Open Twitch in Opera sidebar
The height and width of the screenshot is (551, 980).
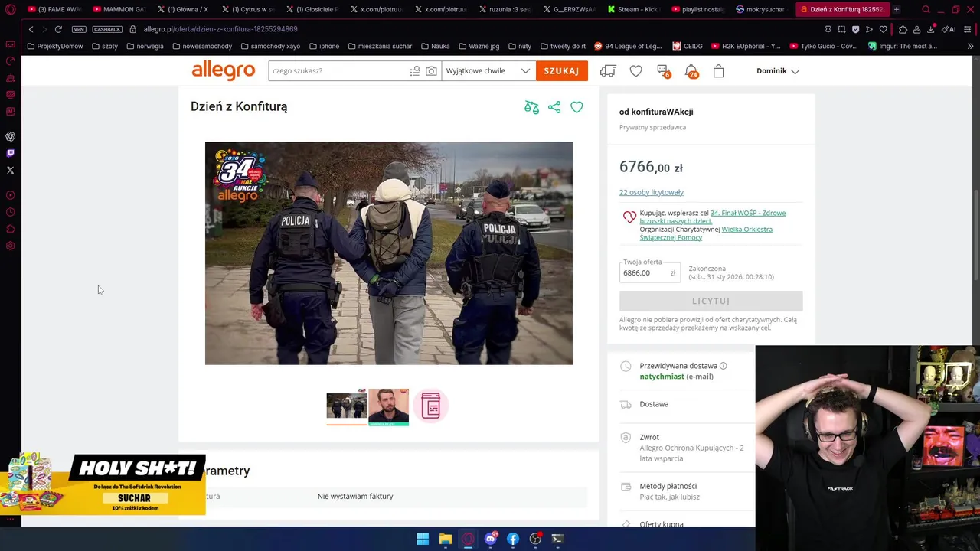(10, 153)
